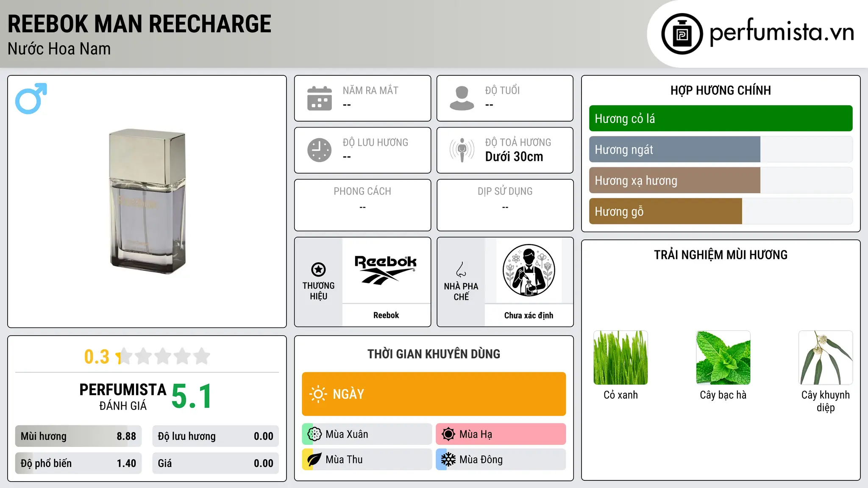Image resolution: width=868 pixels, height=488 pixels.
Task: Click the NHÀ PHA CHẾ label
Action: point(461,291)
